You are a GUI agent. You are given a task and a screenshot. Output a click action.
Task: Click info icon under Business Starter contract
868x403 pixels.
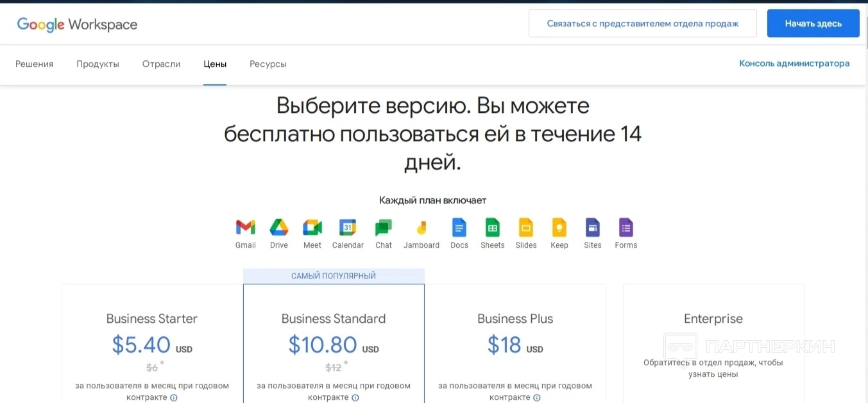tap(174, 397)
